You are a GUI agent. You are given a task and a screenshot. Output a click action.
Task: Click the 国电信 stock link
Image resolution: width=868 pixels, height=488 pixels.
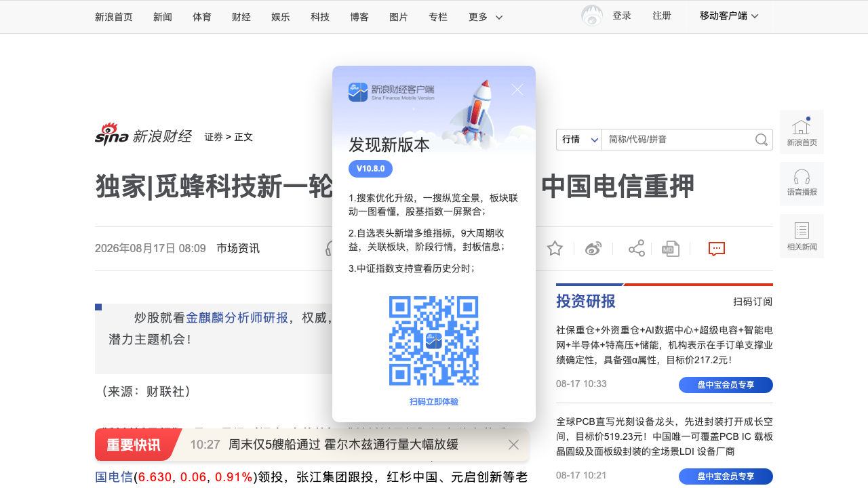coord(114,477)
